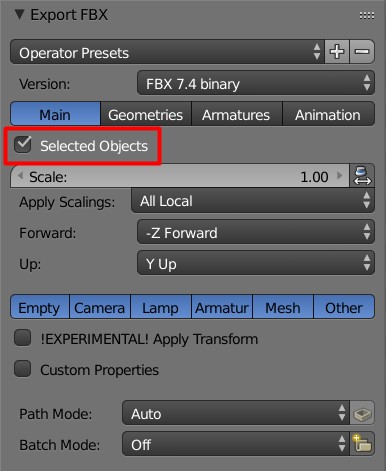Click the embed textures icon beside Path Mode
386x471 pixels.
362,413
